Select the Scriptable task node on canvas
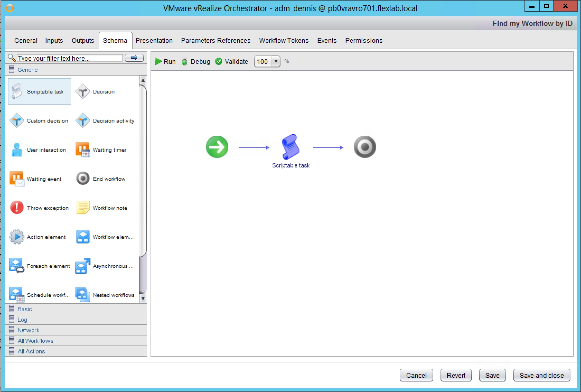 click(290, 147)
